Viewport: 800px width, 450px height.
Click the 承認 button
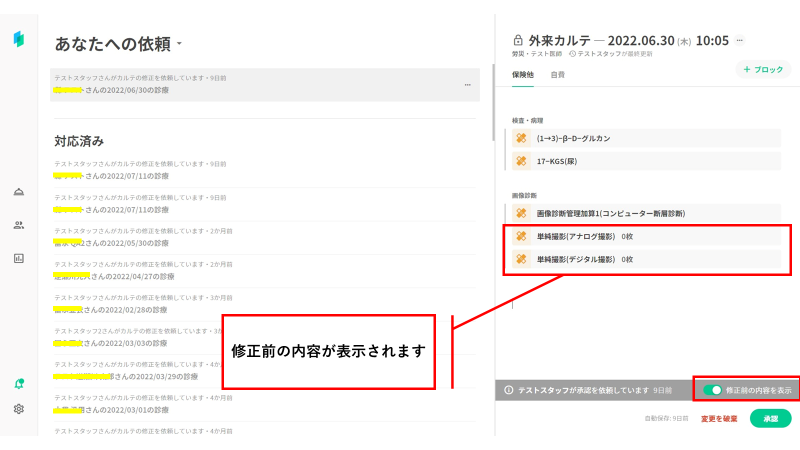click(x=770, y=418)
